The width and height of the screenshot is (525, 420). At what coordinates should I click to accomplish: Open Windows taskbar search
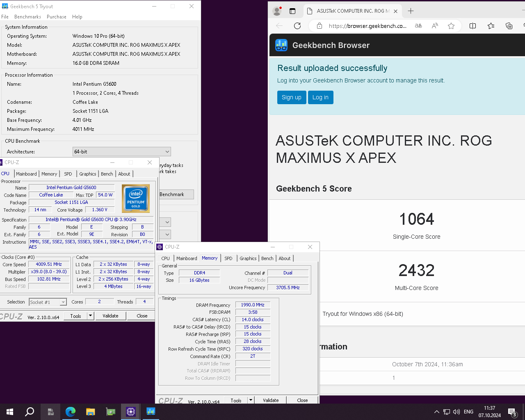(30, 412)
